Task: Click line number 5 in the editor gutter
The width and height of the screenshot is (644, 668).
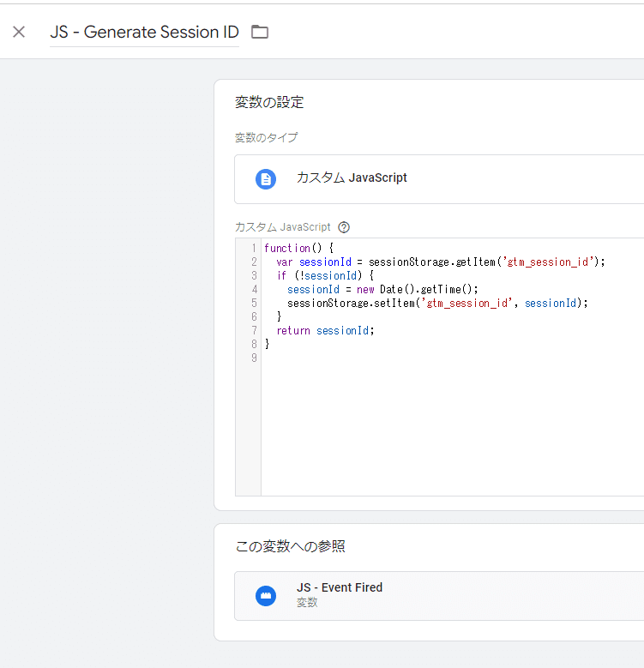Action: coord(254,304)
